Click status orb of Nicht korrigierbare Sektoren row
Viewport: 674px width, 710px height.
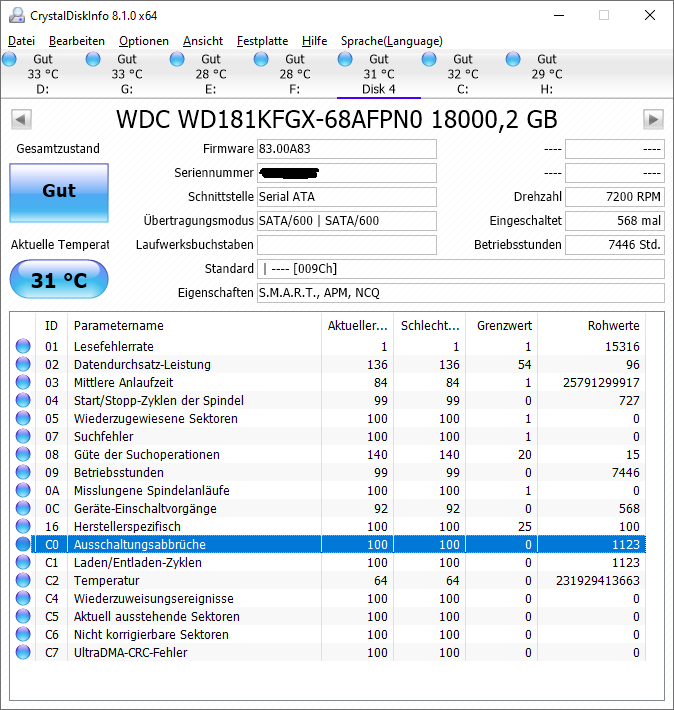coord(23,634)
